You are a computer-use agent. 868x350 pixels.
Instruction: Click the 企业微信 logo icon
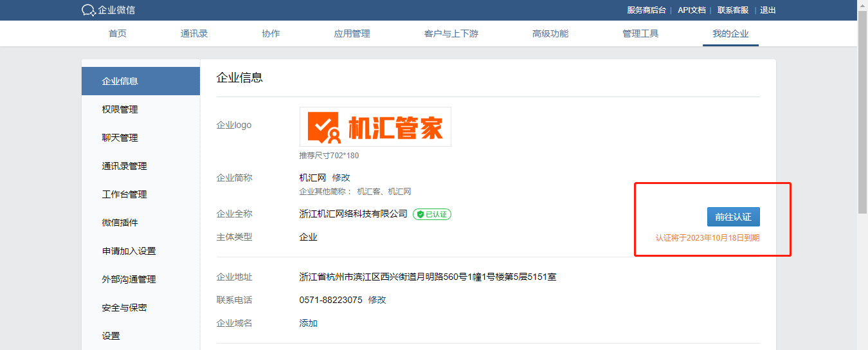(89, 10)
